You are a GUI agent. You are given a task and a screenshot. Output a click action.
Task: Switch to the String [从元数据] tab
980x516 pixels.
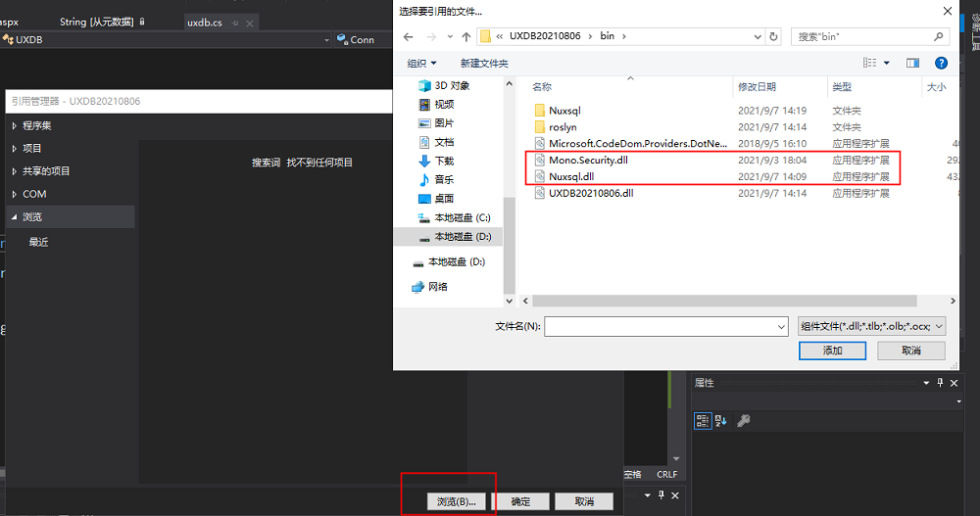click(x=98, y=22)
